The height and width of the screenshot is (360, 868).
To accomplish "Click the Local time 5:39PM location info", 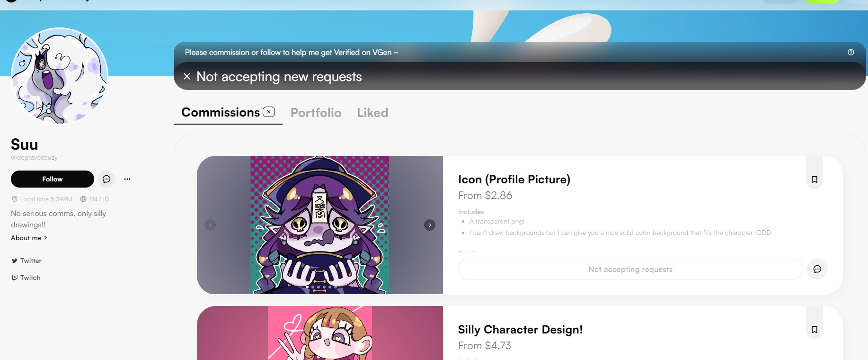I will [42, 199].
